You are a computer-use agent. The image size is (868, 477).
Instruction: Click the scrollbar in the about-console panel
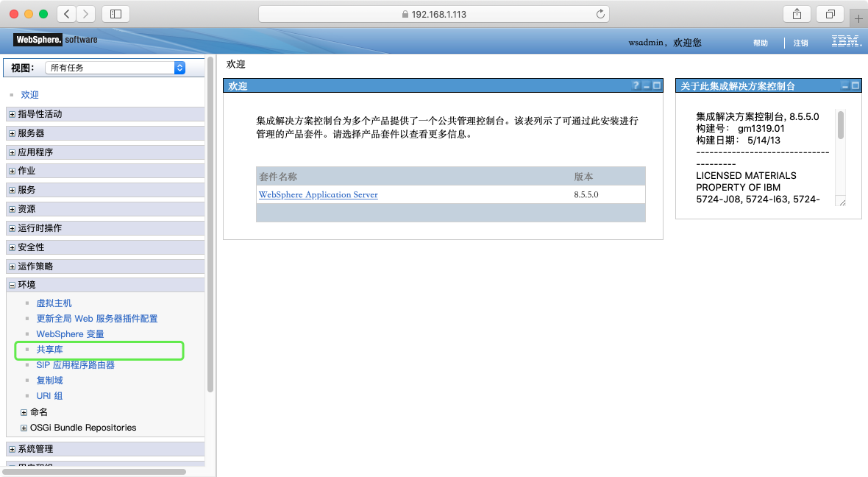point(840,124)
